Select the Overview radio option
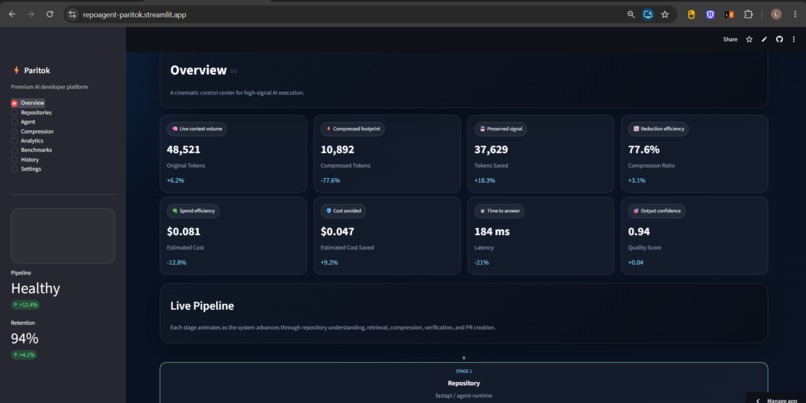 click(28, 103)
